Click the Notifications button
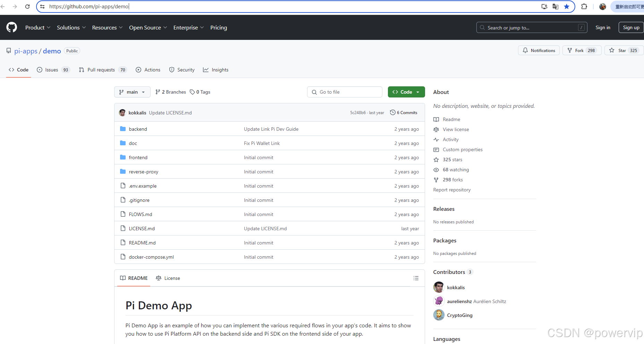 (x=539, y=50)
